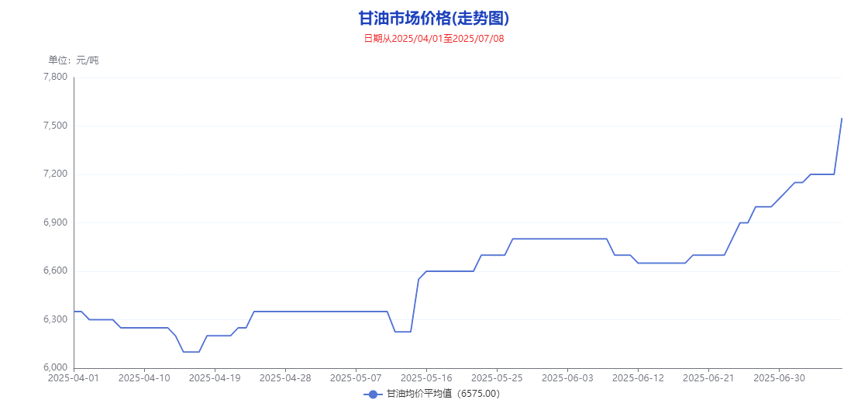Screen dimensions: 868x403
Task: Click the 2025-05-07 x-axis date
Action: tap(356, 378)
